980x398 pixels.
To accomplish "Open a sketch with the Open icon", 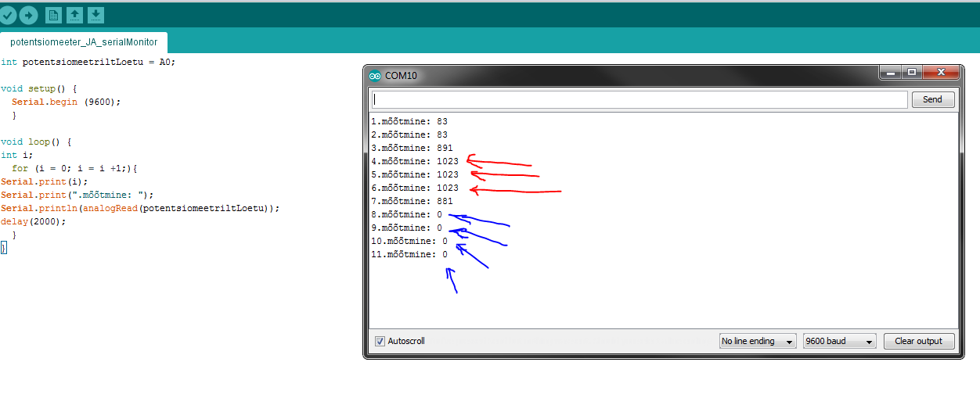I will pyautogui.click(x=74, y=15).
